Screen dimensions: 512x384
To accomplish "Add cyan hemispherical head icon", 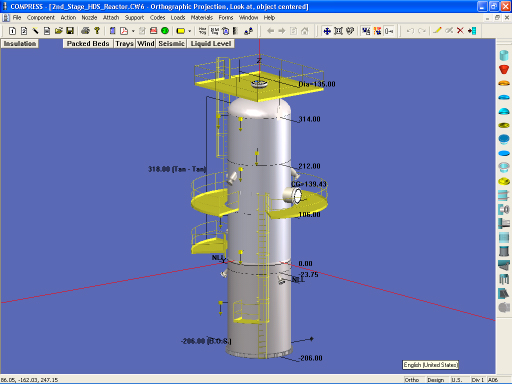I will coord(504,111).
